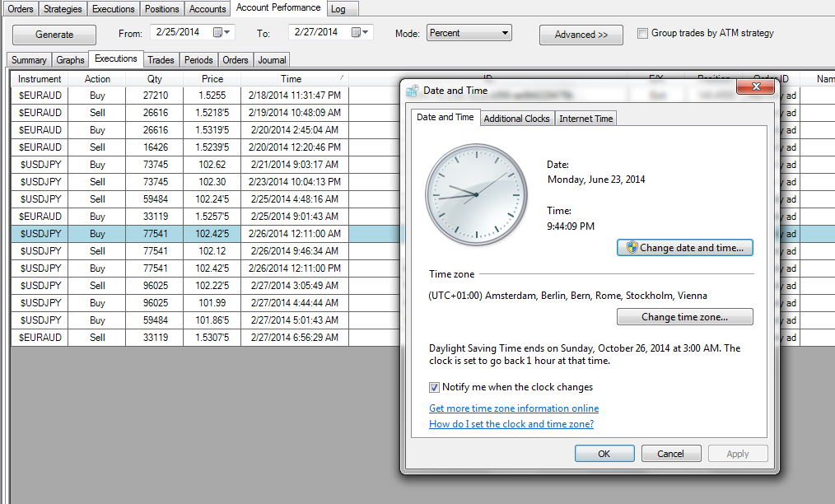Image resolution: width=835 pixels, height=504 pixels.
Task: Click Cancel in Date and Time dialog
Action: [670, 454]
